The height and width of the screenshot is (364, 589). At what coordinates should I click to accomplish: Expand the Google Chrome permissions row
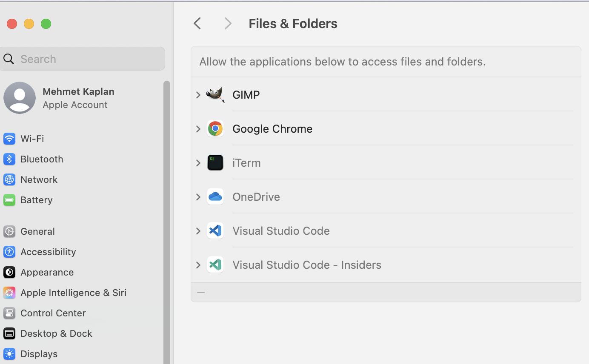click(198, 129)
